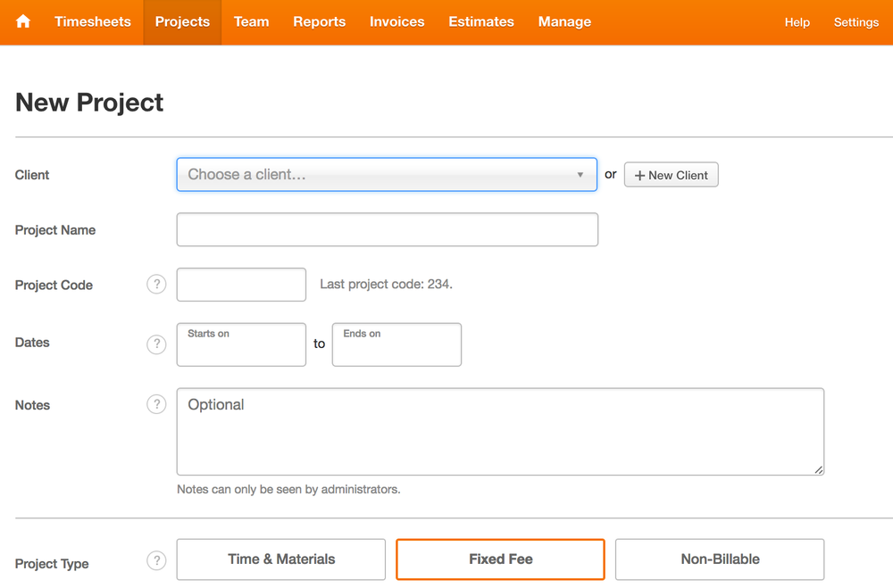Select the Manage tab

[x=564, y=21]
